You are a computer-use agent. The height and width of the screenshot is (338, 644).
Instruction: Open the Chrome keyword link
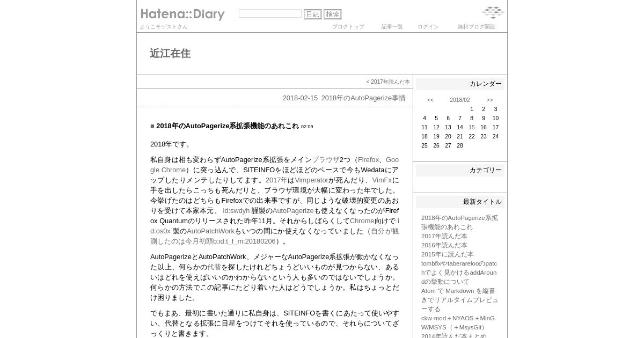click(362, 221)
